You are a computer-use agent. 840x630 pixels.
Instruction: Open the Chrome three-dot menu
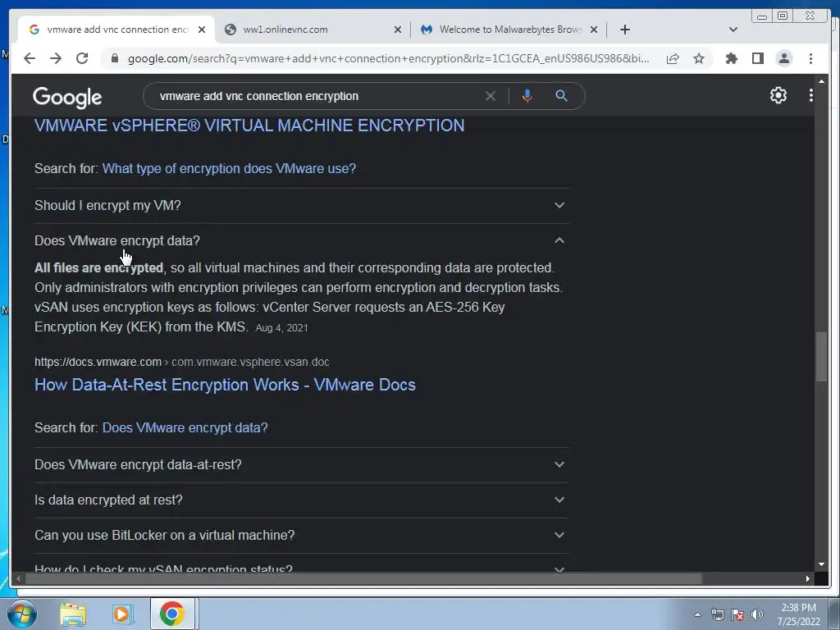(x=810, y=58)
